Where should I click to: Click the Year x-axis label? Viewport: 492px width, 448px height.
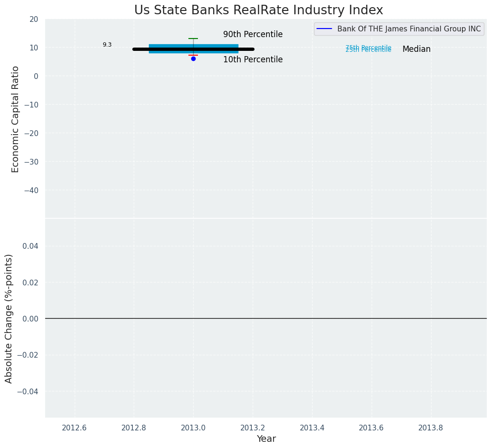coord(266,439)
